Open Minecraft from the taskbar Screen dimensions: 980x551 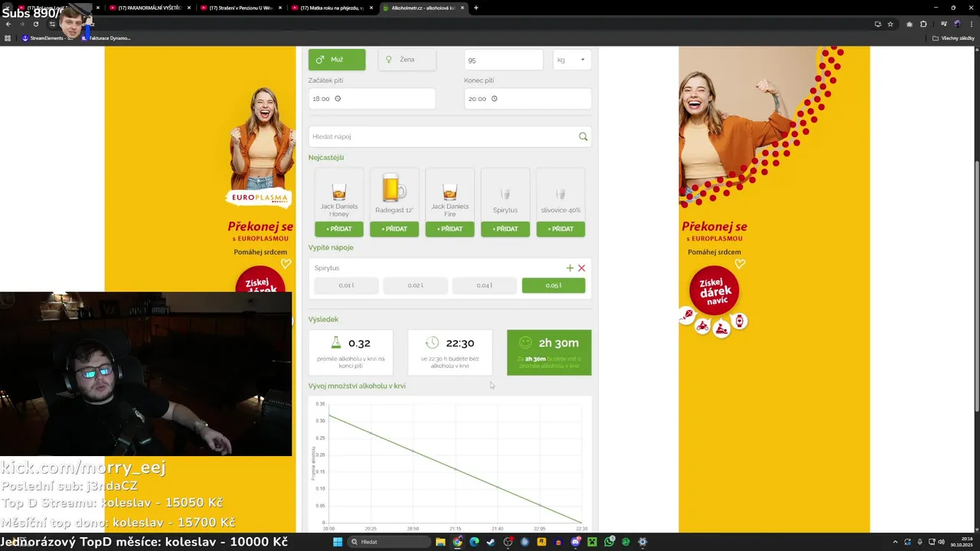592,542
